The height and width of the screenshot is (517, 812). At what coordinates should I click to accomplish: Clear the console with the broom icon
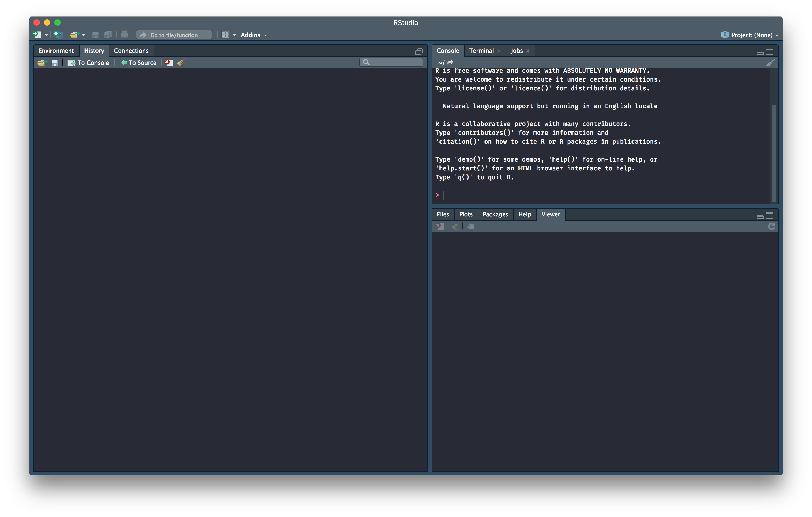pyautogui.click(x=770, y=62)
